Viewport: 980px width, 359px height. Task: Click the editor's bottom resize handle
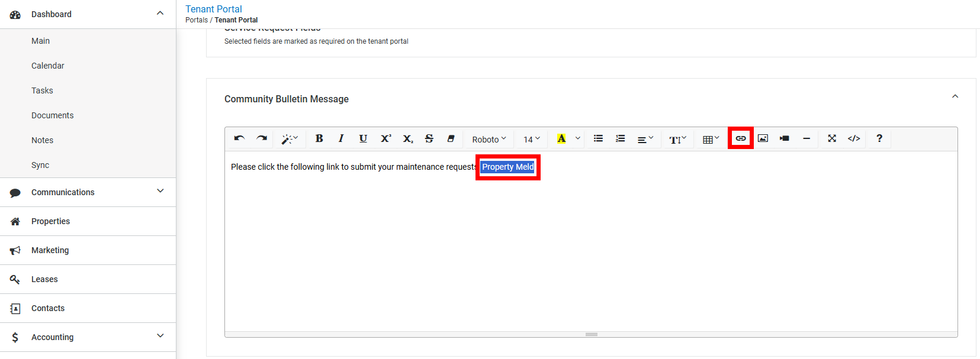591,334
